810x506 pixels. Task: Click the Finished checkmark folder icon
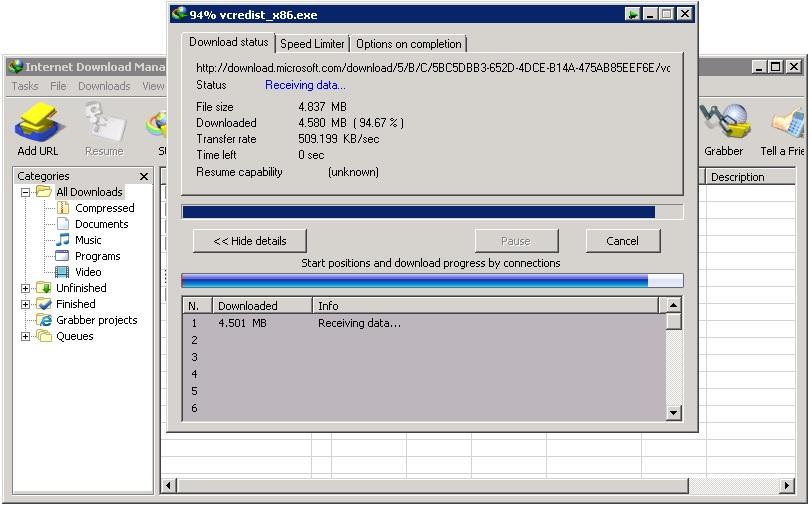(43, 304)
